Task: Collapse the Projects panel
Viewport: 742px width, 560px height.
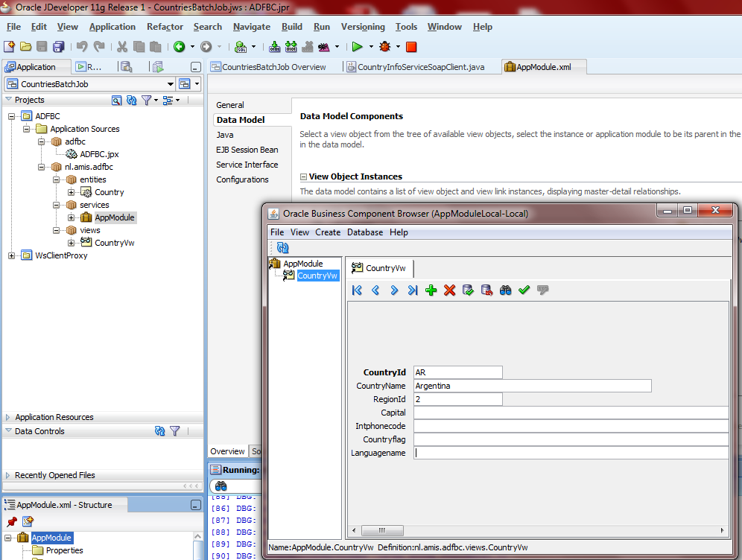Action: pos(8,100)
